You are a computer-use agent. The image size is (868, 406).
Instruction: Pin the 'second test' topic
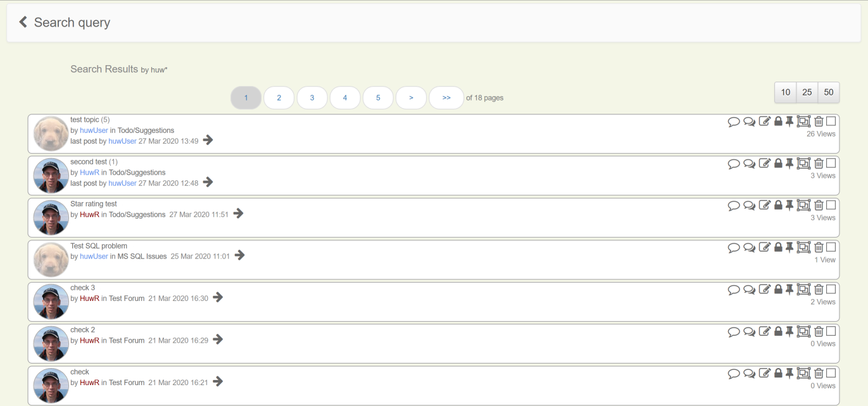789,163
